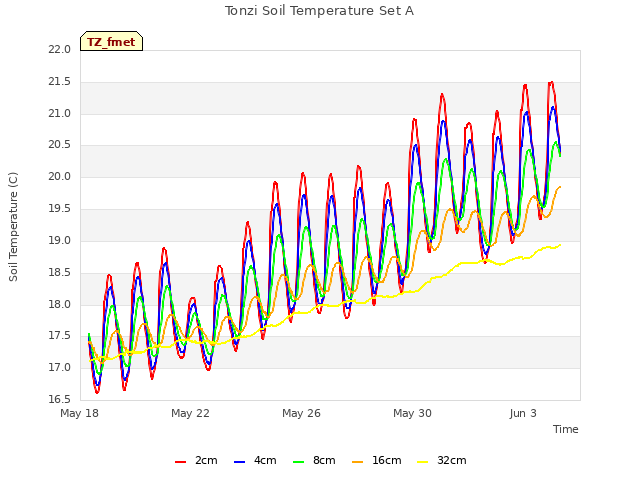Select the 8cm legend label

point(324,460)
